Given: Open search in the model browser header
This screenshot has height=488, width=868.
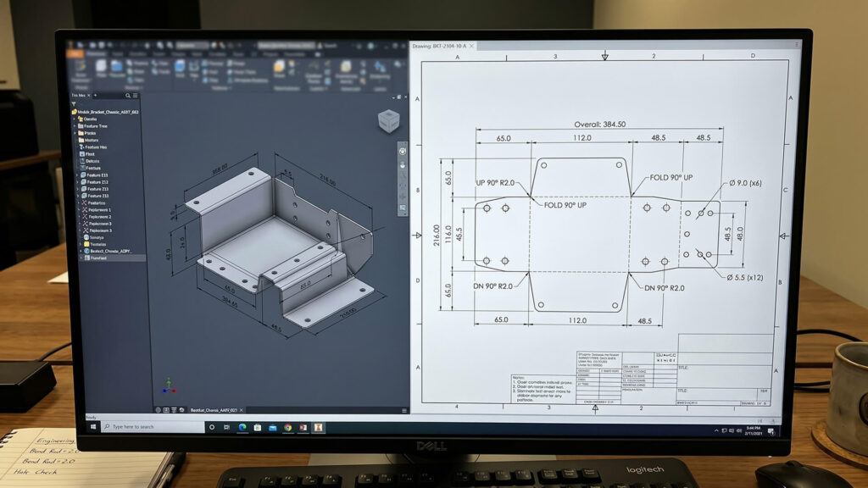Looking at the screenshot, I should [x=128, y=96].
